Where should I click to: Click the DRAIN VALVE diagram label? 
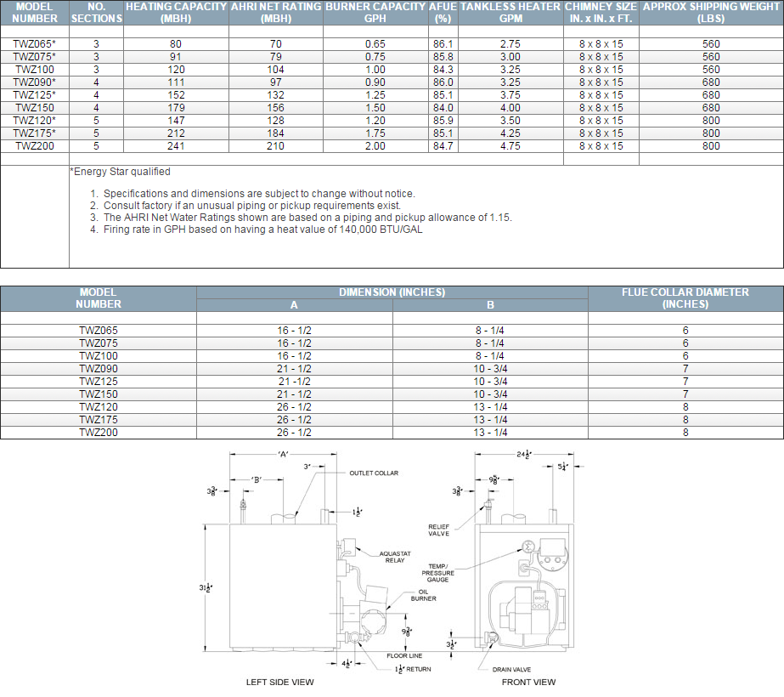[511, 670]
